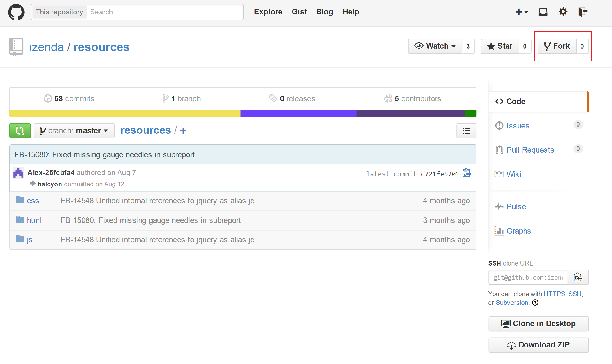This screenshot has height=364, width=612.
Task: Click the repository book icon
Action: coord(16,47)
